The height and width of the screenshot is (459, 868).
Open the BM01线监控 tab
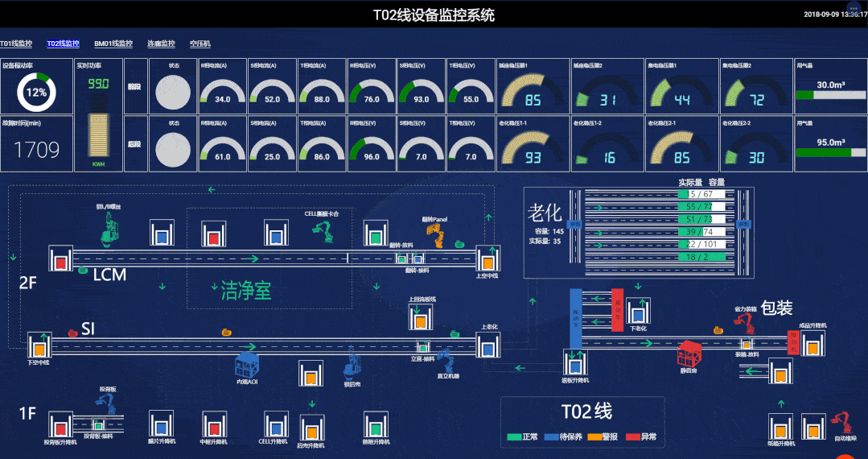click(x=113, y=43)
